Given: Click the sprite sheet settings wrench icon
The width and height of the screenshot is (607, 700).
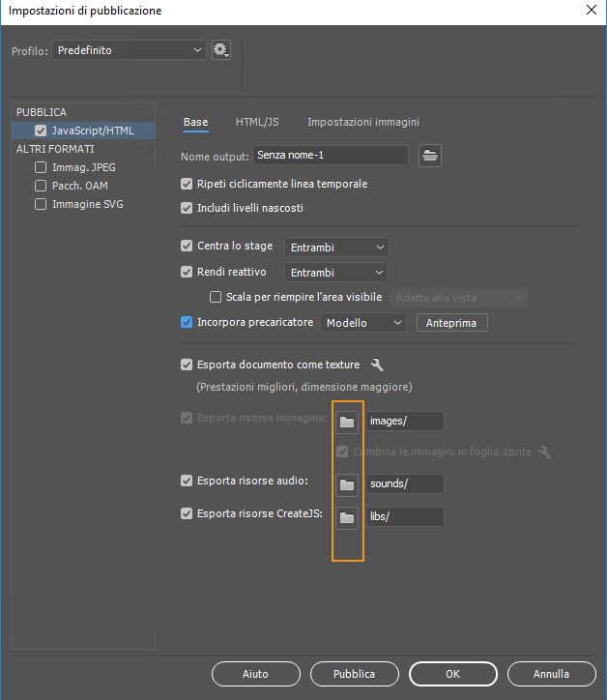Looking at the screenshot, I should [x=544, y=452].
